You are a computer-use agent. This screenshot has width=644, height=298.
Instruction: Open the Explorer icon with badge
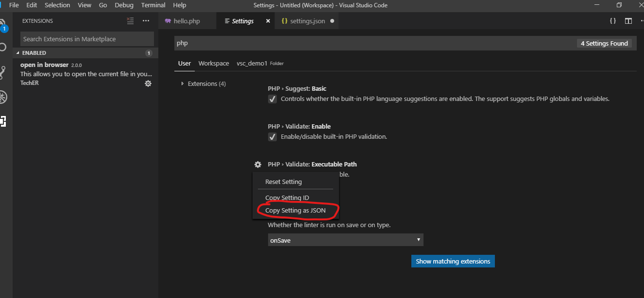(3, 25)
